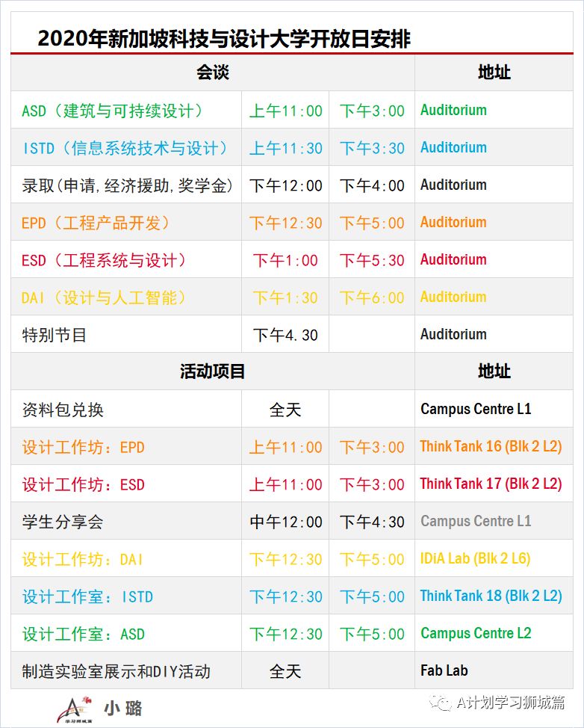Click the 活动项目 section header

(212, 371)
